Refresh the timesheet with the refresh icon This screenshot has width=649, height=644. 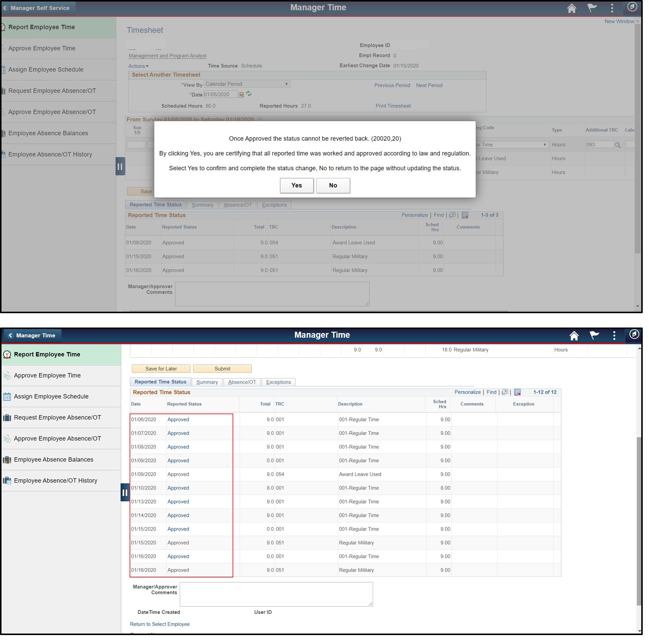coord(249,94)
